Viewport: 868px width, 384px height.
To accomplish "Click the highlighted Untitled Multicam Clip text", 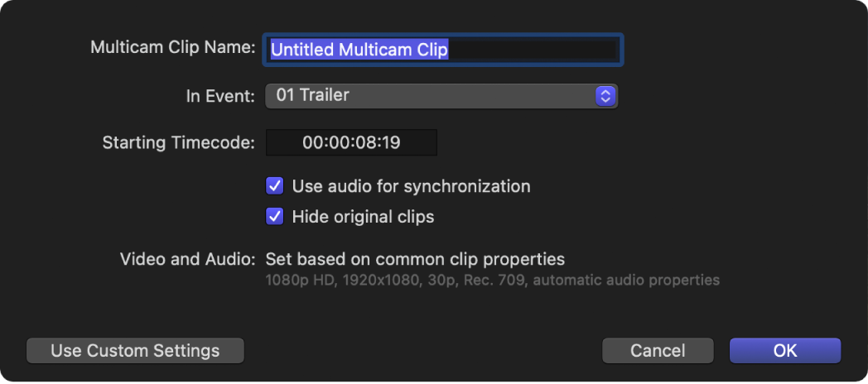I will click(359, 50).
